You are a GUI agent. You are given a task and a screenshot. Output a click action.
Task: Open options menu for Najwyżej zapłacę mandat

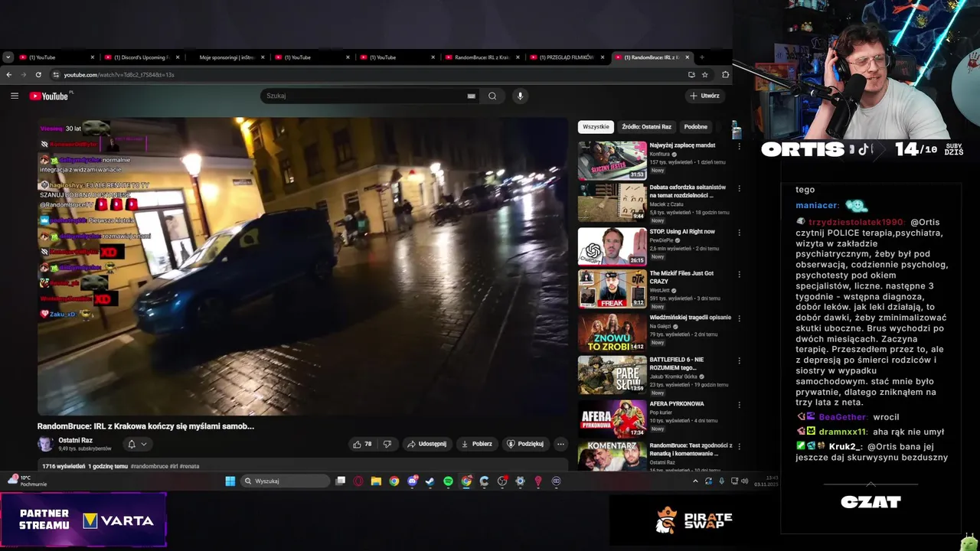[739, 145]
